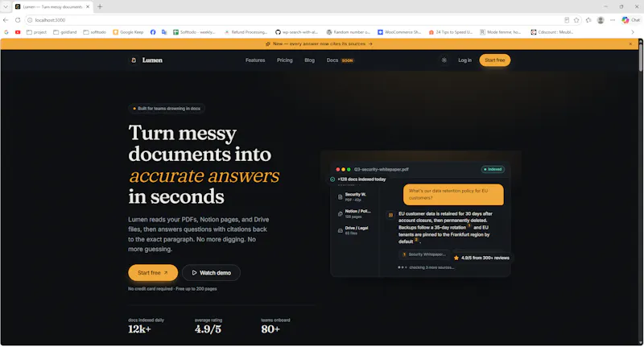
Task: Click 'No credit card required' note text
Action: tap(172, 289)
